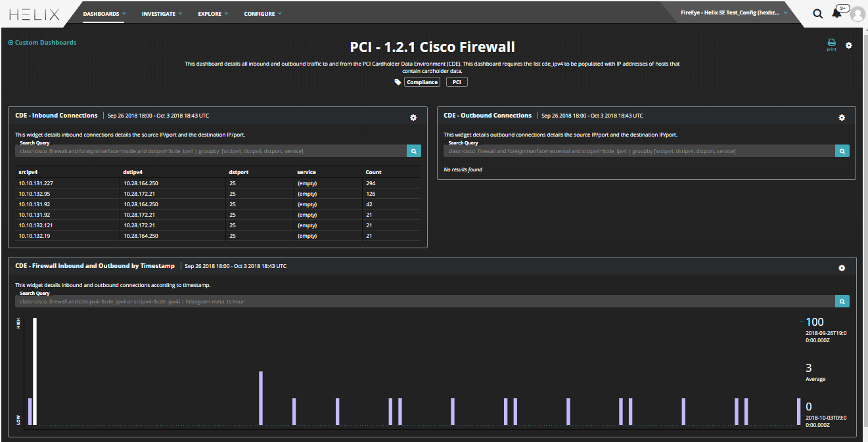Open dashboard settings gear near print
Image resolution: width=868 pixels, height=442 pixels.
tap(848, 45)
